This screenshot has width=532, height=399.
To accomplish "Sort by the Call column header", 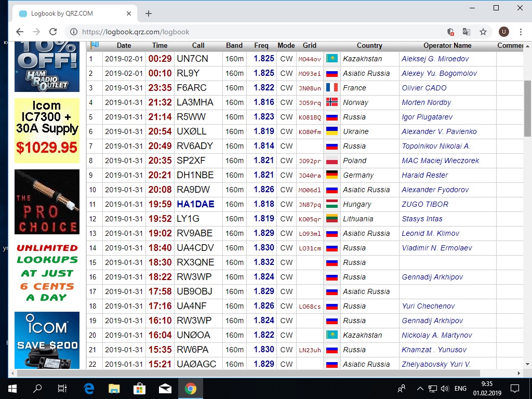I will (198, 45).
